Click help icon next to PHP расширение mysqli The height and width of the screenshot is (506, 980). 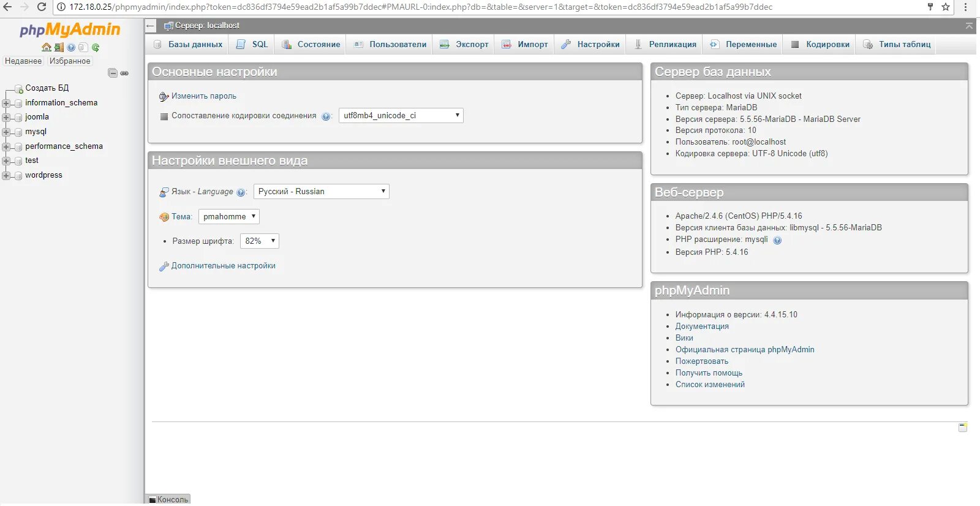click(x=777, y=240)
